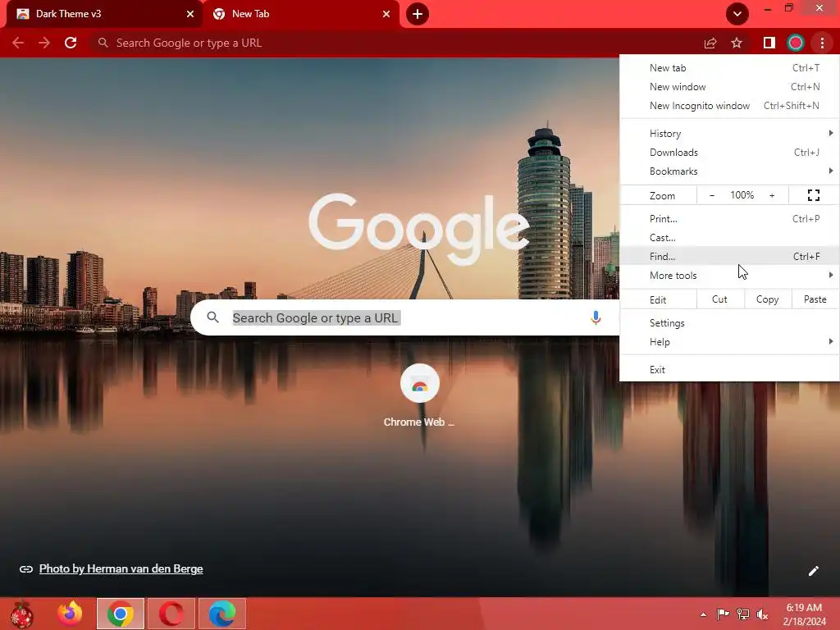
Task: Click the customize page pencil icon
Action: [813, 571]
